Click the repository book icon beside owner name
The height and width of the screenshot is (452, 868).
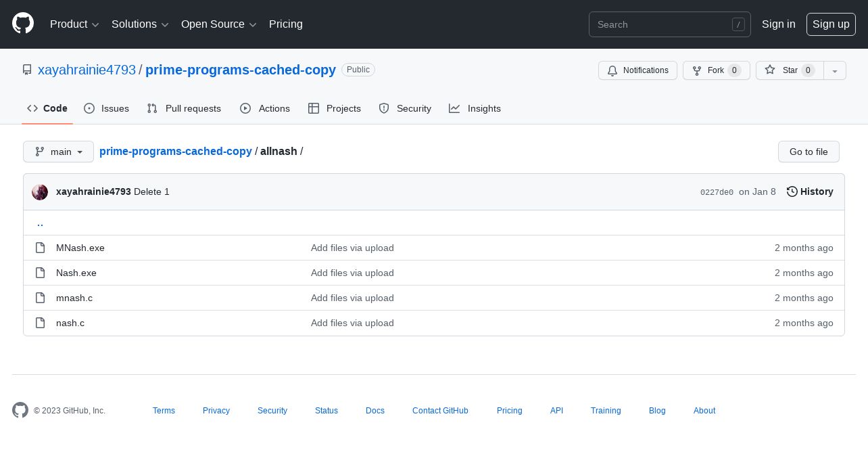click(x=27, y=70)
